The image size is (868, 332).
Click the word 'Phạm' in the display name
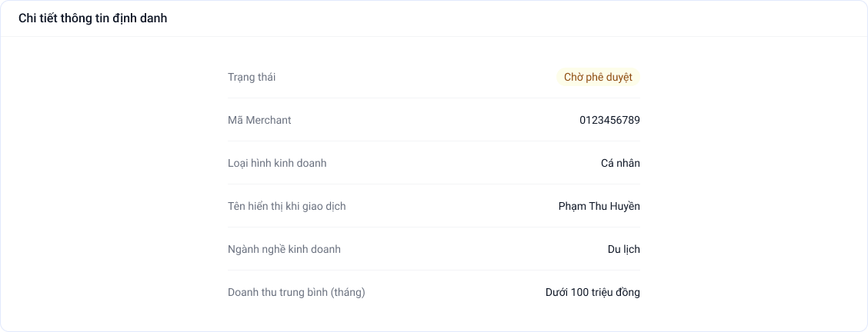click(x=571, y=206)
